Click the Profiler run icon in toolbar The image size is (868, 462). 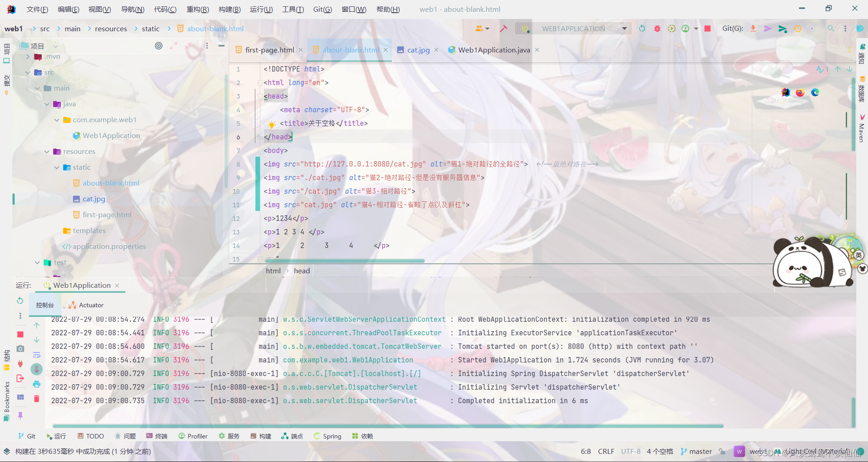pyautogui.click(x=685, y=29)
